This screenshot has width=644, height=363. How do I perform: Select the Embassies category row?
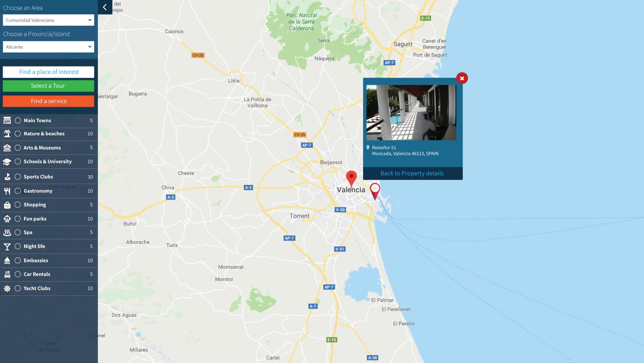pyautogui.click(x=48, y=260)
